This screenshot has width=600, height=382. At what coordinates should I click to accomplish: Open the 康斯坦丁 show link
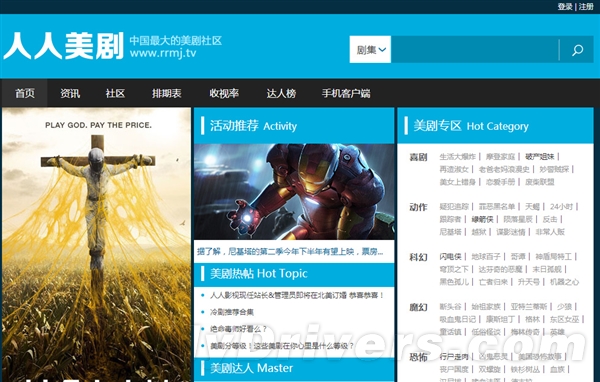point(501,319)
